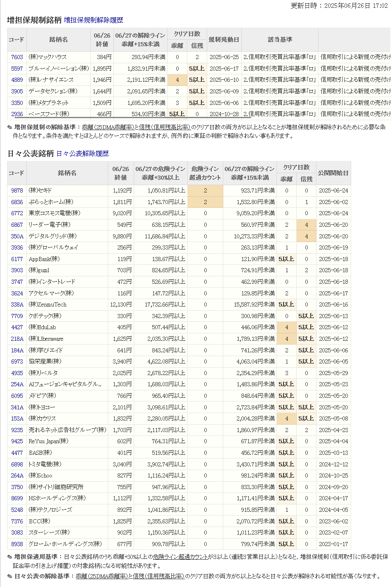Click the 規制発動日 column header

coord(224,40)
